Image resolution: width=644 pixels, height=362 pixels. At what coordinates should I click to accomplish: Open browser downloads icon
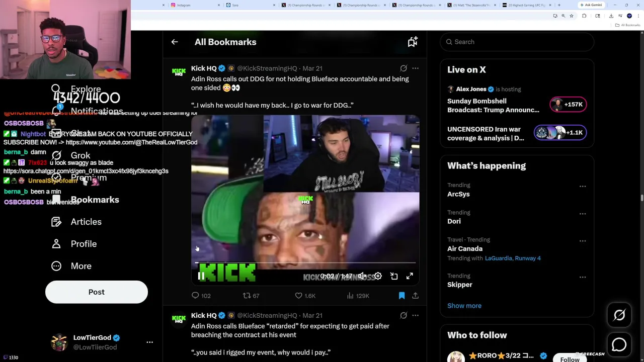point(611,16)
